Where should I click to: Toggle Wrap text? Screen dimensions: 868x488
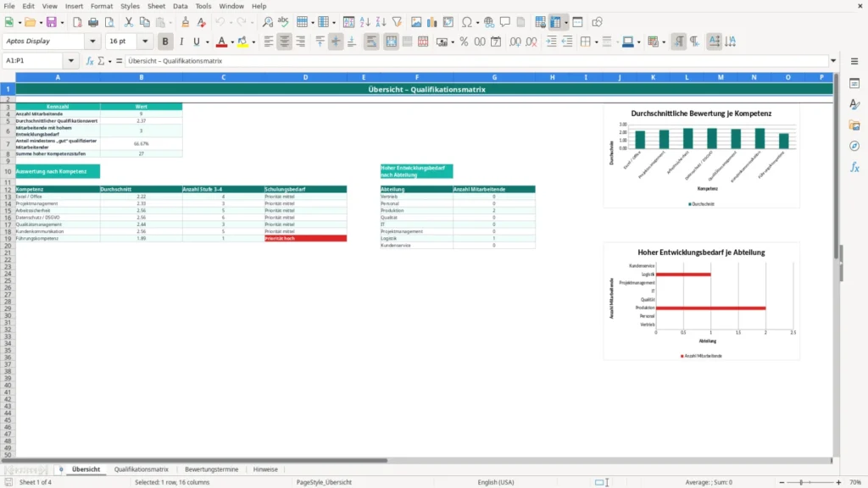coord(371,42)
